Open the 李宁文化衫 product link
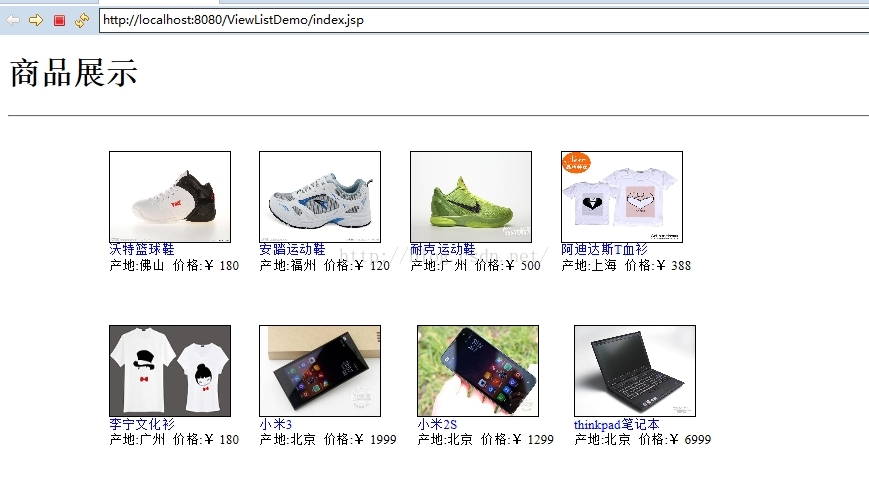 click(142, 424)
